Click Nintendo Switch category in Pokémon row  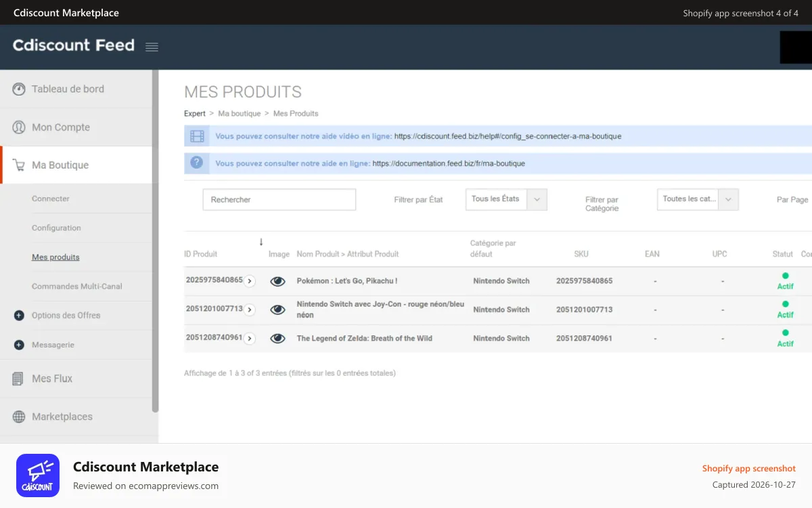pos(501,281)
